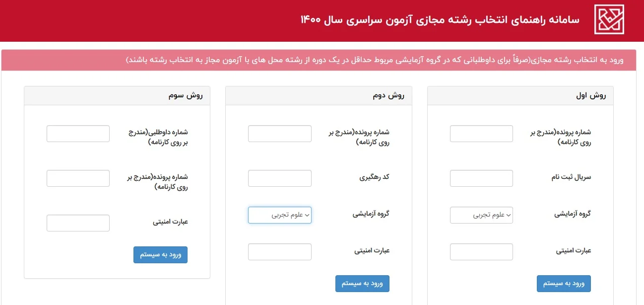The width and height of the screenshot is (644, 305).
Task: Focus عبارت امنیتی field in روش اول
Action: click(x=481, y=252)
